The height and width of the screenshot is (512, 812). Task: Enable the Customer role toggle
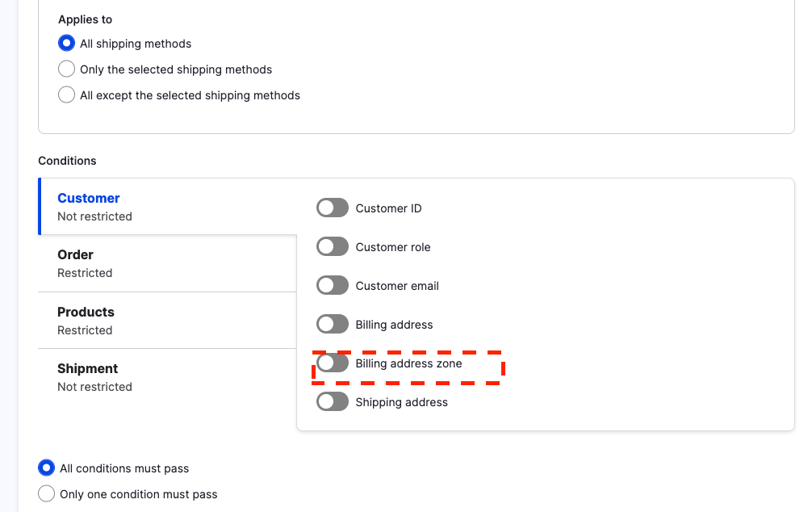point(332,246)
